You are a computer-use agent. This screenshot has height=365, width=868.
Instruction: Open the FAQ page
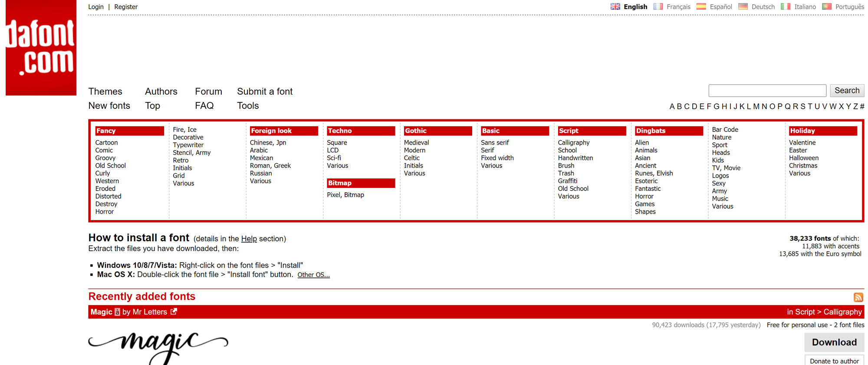point(204,106)
